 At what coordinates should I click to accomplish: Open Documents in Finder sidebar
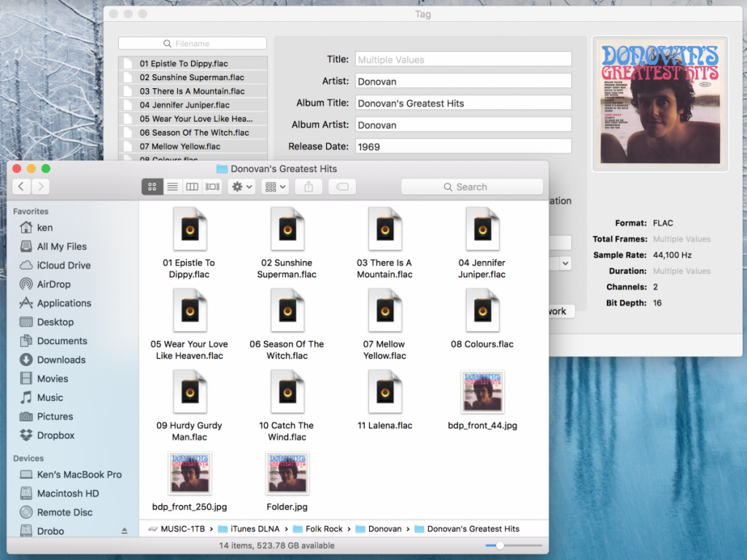[53, 341]
